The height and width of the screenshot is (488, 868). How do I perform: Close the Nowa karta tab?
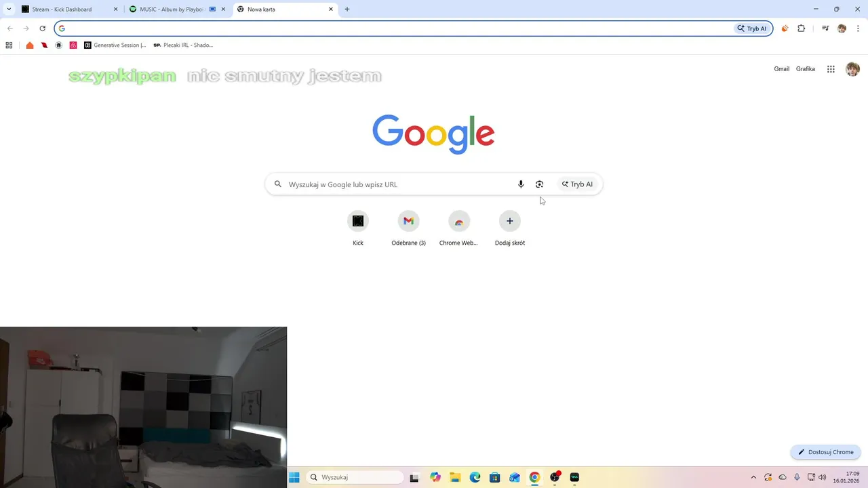coord(331,9)
